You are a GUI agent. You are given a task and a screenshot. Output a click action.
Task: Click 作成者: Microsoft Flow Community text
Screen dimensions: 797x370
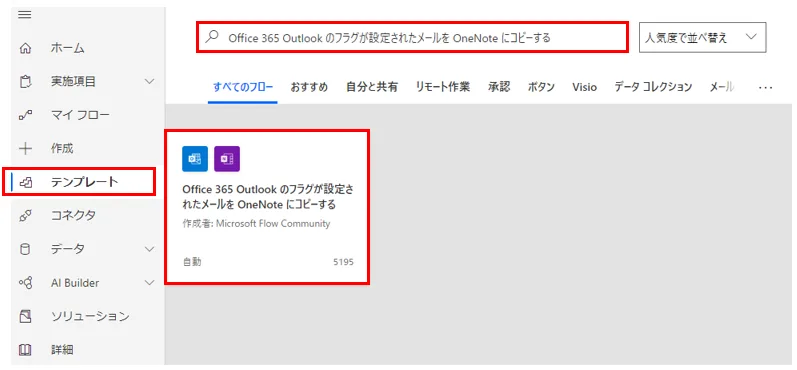pyautogui.click(x=256, y=224)
